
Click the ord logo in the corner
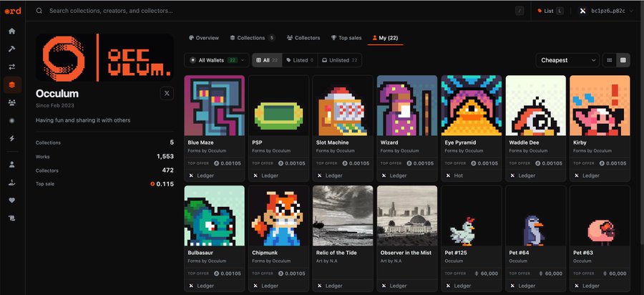(13, 11)
